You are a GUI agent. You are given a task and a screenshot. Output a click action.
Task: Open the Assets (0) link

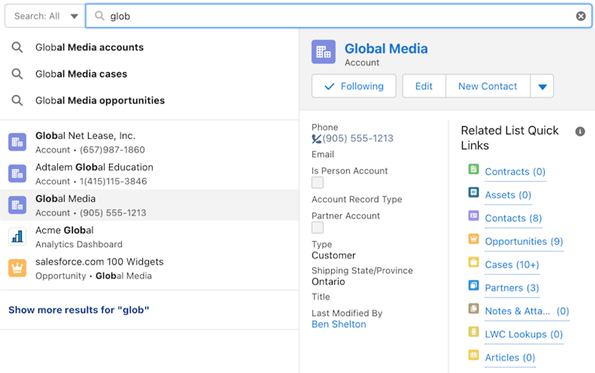point(508,195)
